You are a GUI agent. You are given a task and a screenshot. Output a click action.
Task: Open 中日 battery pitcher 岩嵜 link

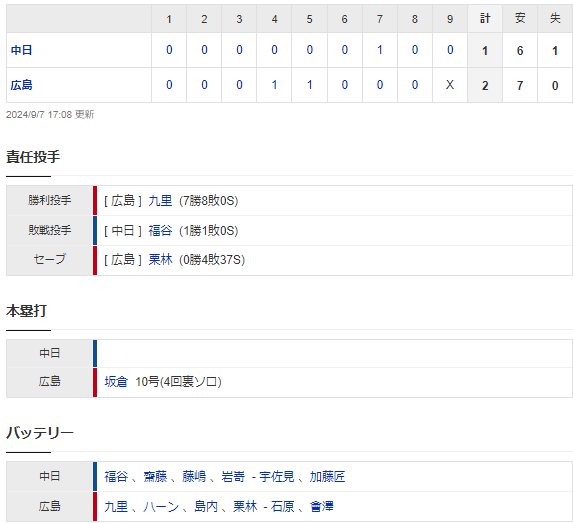coord(233,477)
